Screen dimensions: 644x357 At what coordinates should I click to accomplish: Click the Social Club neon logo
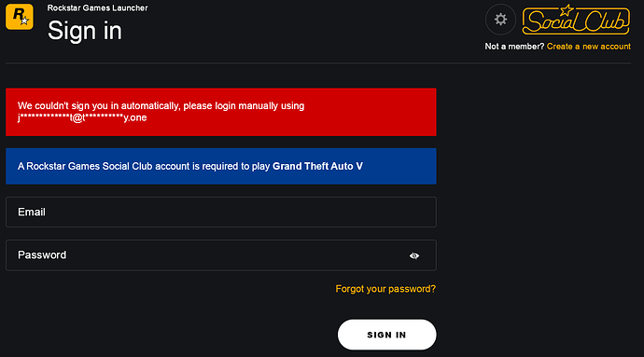(x=576, y=20)
